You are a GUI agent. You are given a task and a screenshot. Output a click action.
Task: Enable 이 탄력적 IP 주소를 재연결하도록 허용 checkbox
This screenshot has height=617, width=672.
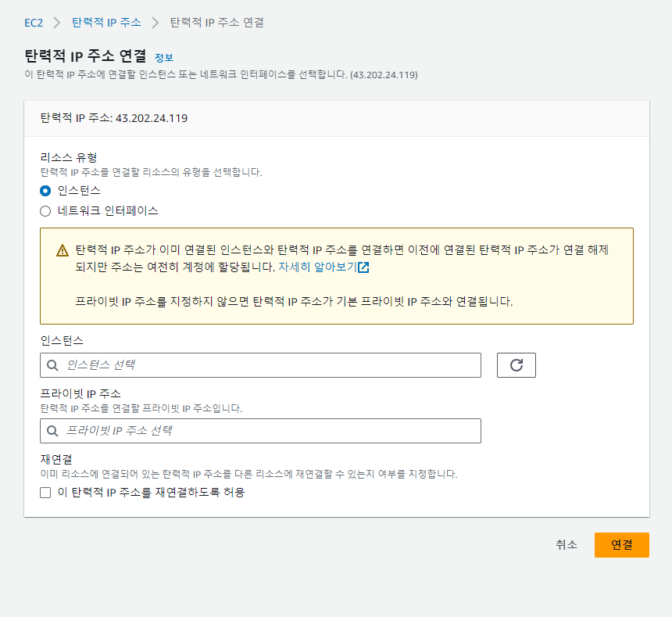(x=45, y=493)
